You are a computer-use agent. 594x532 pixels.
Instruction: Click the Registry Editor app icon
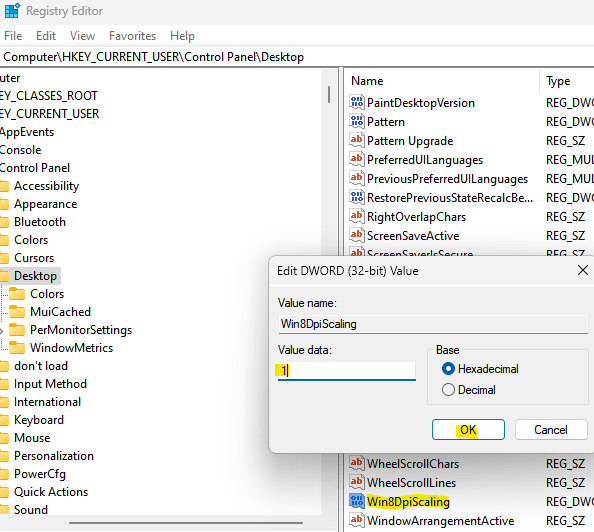click(12, 10)
